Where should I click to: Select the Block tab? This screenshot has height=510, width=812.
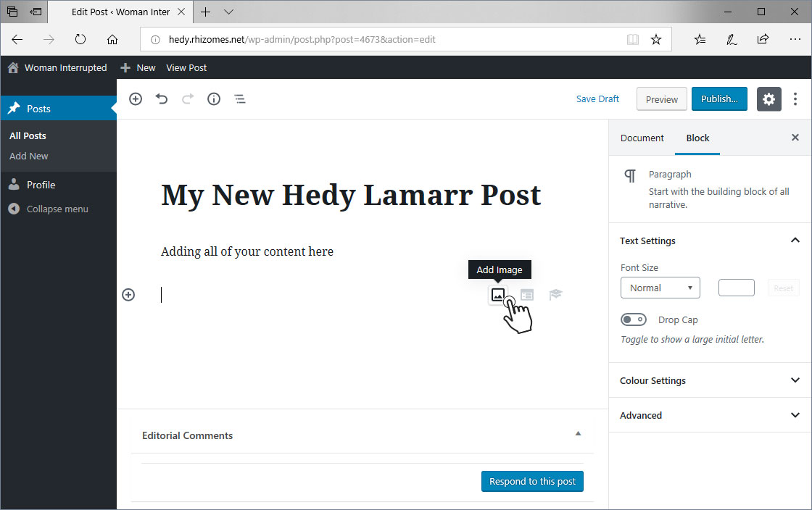point(697,138)
